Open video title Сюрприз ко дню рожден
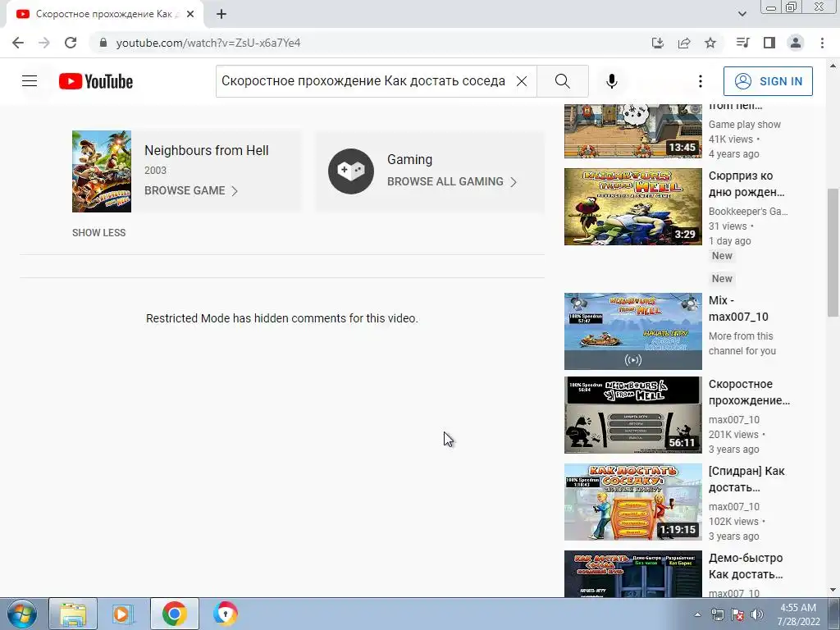Viewport: 840px width, 630px height. click(x=746, y=184)
